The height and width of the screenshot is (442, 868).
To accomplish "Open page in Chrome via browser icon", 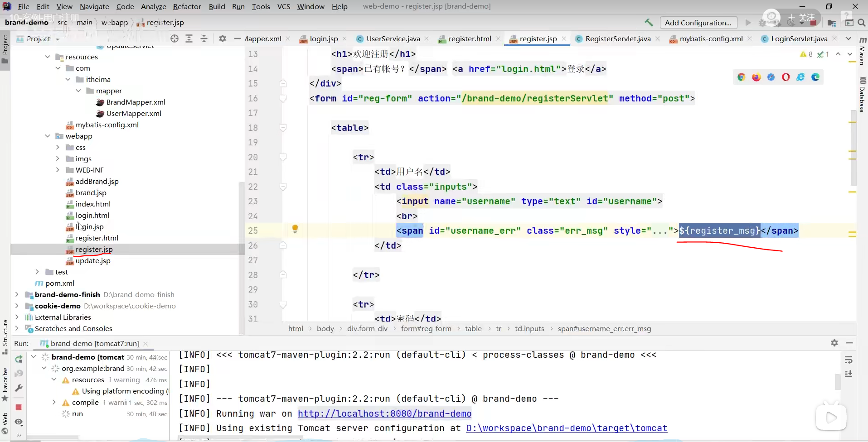I will point(742,77).
